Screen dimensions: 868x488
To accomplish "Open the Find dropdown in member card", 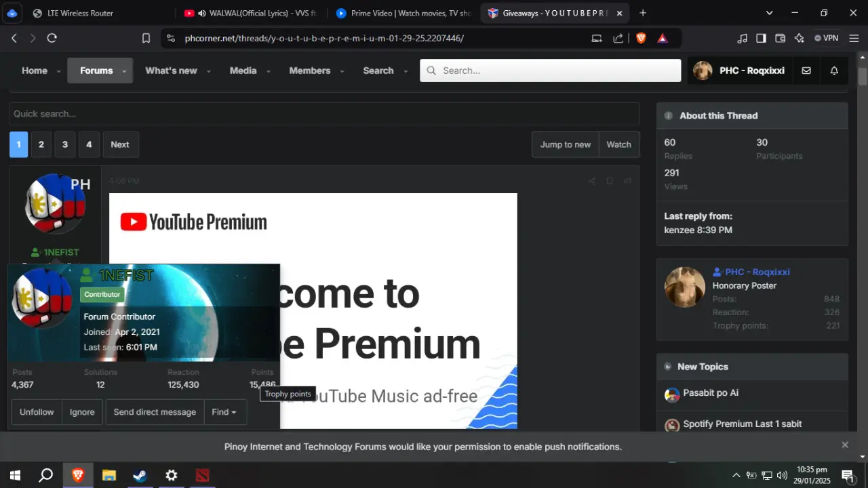I will pyautogui.click(x=224, y=412).
